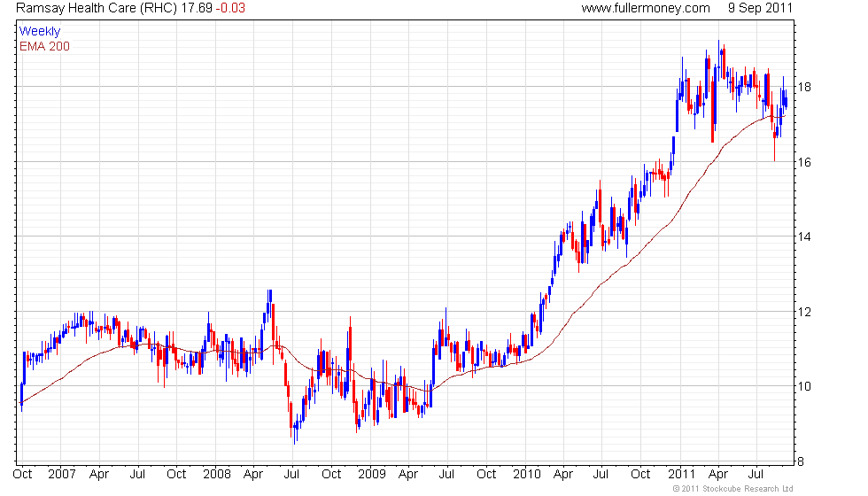Click the -0.03 price change value
Screen dimensions: 868x496
click(230, 8)
